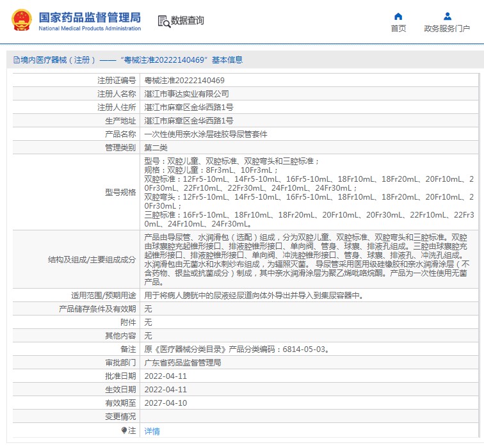
Task: Click the 其他内容 row label
Action: pyautogui.click(x=120, y=336)
